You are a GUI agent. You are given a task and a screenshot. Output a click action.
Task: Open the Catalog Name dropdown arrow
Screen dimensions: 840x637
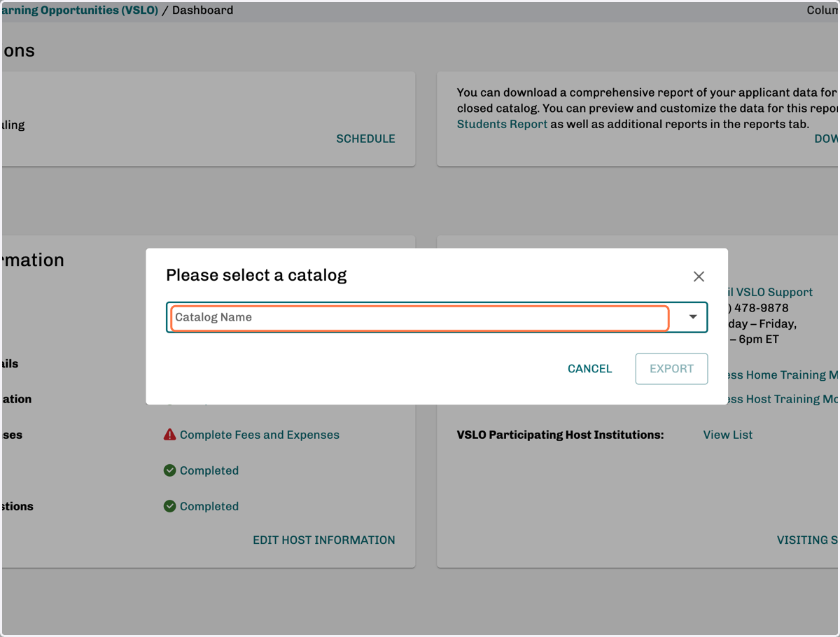693,317
